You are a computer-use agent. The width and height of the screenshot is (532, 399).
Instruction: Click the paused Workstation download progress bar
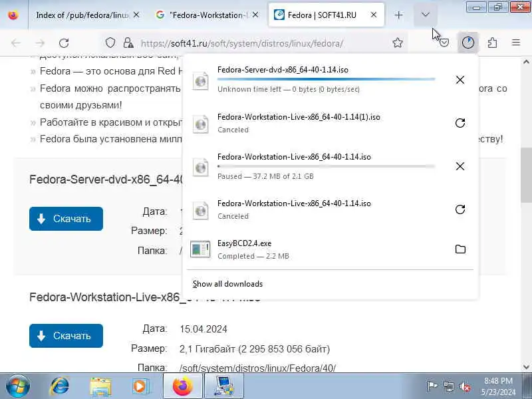coord(326,166)
